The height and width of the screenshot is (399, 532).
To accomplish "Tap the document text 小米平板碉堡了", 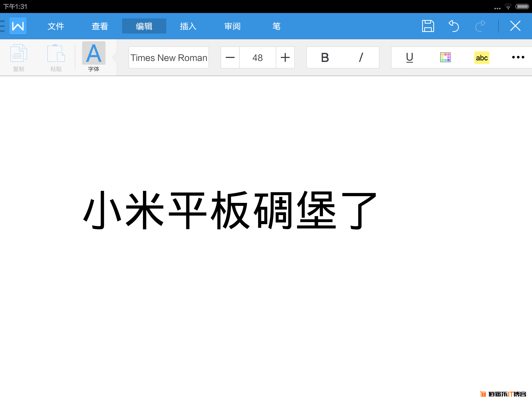I will coord(230,210).
